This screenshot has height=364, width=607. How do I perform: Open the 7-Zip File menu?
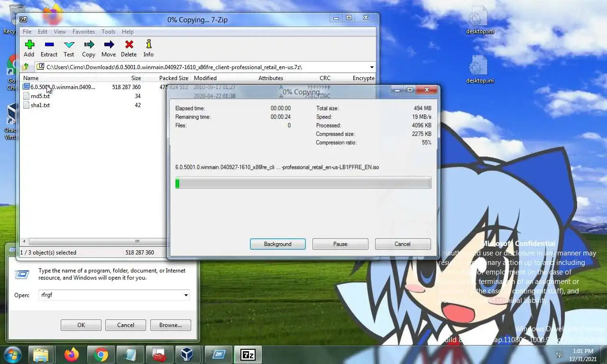click(x=27, y=31)
